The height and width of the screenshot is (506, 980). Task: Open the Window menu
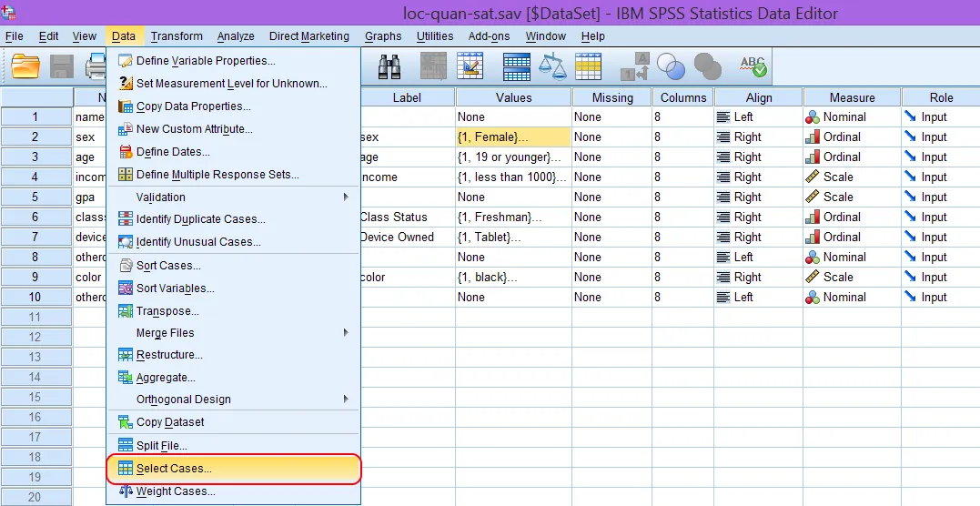click(546, 36)
